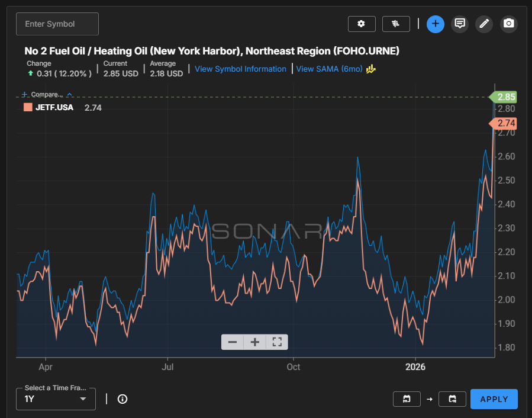Click the 2.85 USD current value
Viewport: 532px width, 418px height.
121,73
